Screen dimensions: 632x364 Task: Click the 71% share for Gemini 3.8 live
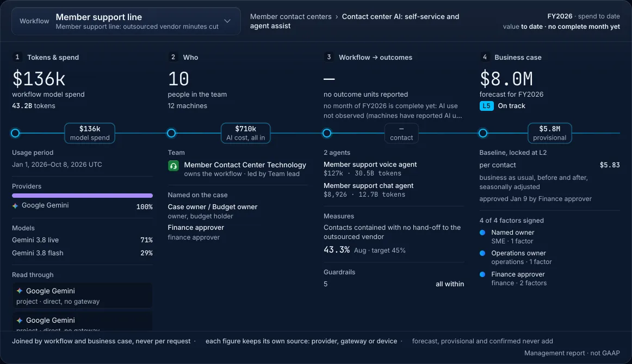point(146,240)
